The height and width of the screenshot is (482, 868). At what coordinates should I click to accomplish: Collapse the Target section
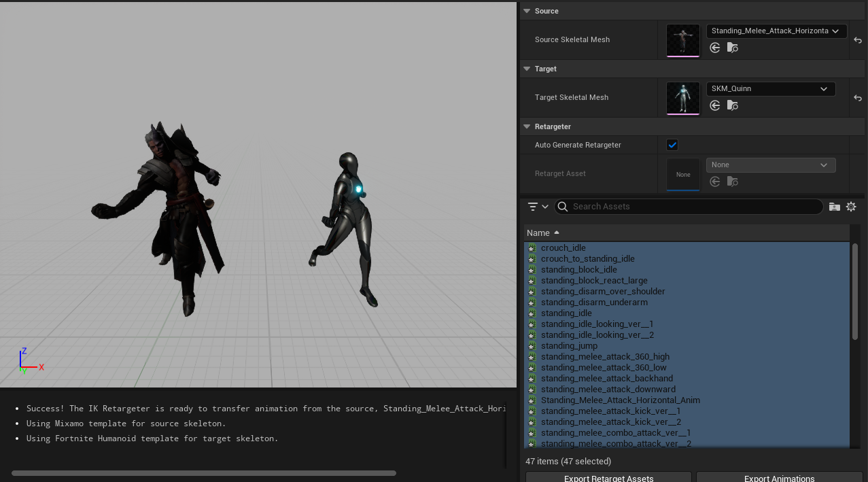click(527, 69)
